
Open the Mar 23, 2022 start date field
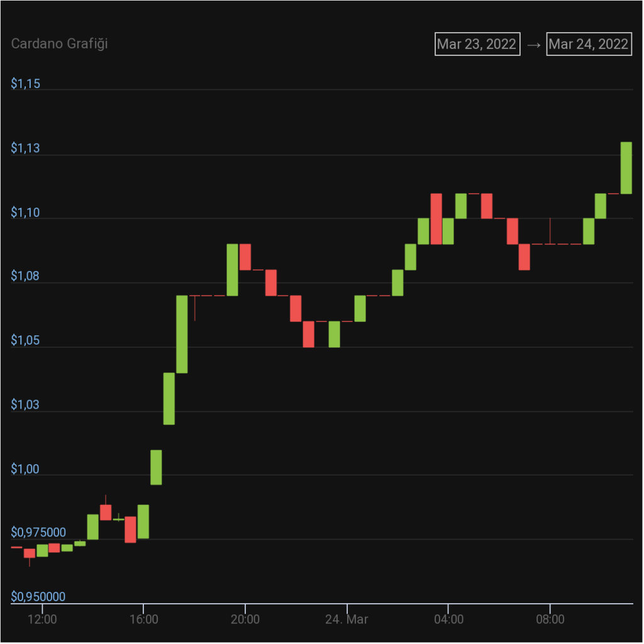point(477,44)
